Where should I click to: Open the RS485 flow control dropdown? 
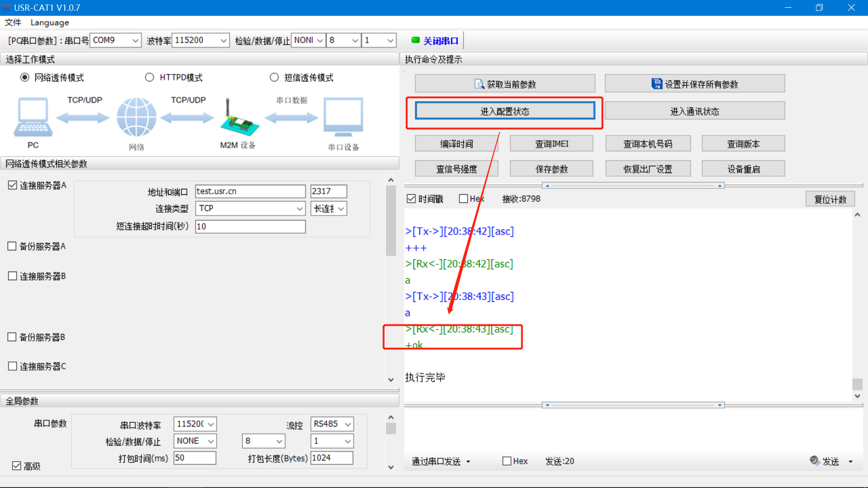(x=348, y=424)
